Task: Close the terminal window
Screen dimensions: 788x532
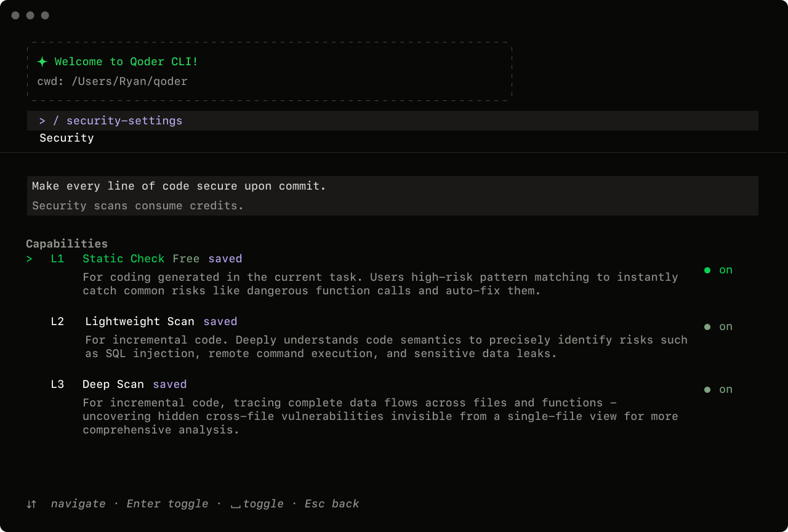Action: 15,15
